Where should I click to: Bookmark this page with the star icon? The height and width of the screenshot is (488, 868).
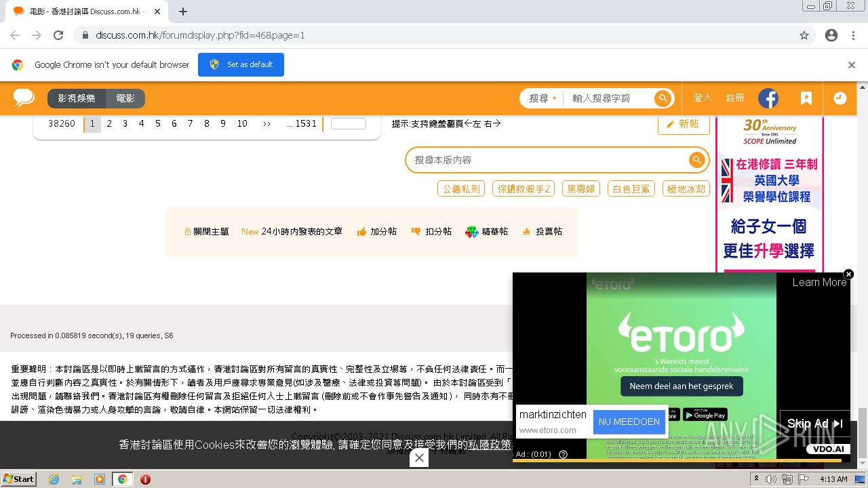[804, 35]
